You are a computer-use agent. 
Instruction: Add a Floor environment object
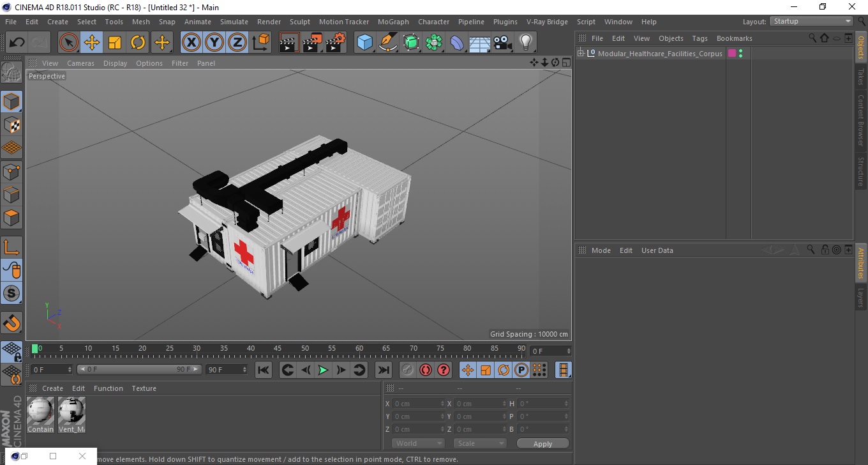click(479, 43)
